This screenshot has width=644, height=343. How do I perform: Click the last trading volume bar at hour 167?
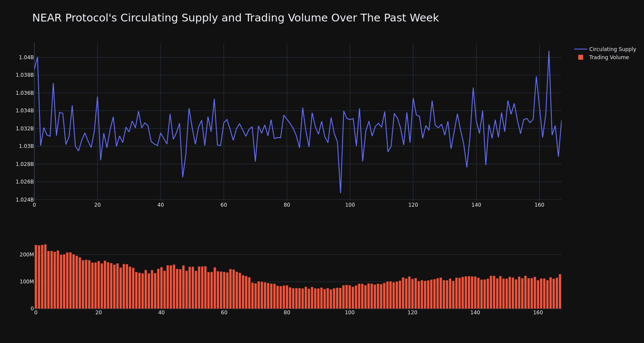pos(560,292)
